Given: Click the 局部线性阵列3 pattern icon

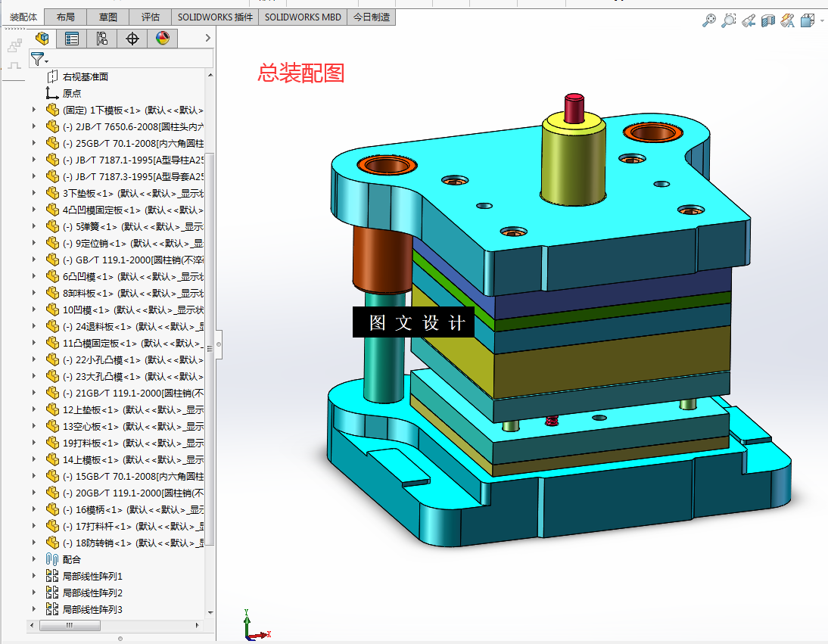Looking at the screenshot, I should 51,609.
